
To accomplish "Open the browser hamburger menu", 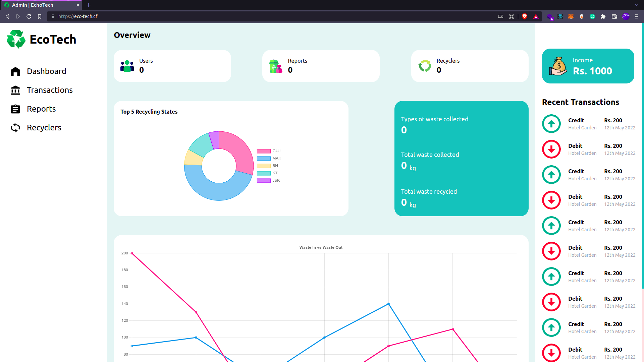I will 637,16.
